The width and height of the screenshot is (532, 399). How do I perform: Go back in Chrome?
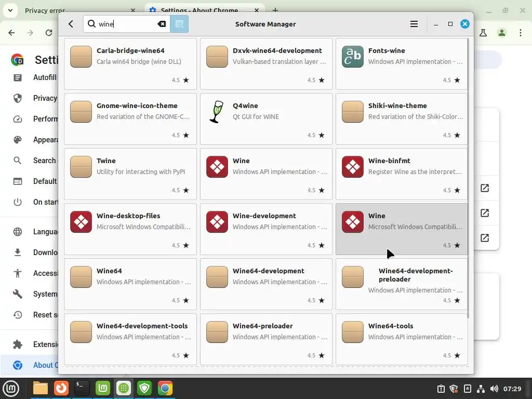(11, 33)
